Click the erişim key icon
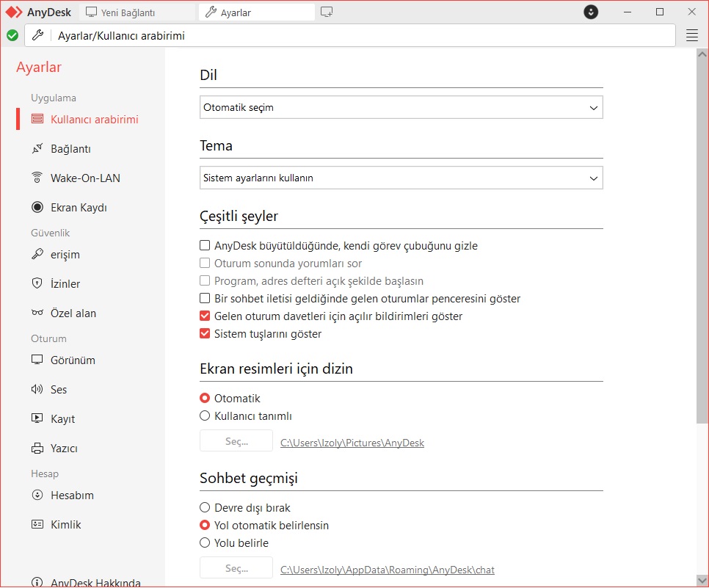Image resolution: width=709 pixels, height=588 pixels. click(x=37, y=254)
